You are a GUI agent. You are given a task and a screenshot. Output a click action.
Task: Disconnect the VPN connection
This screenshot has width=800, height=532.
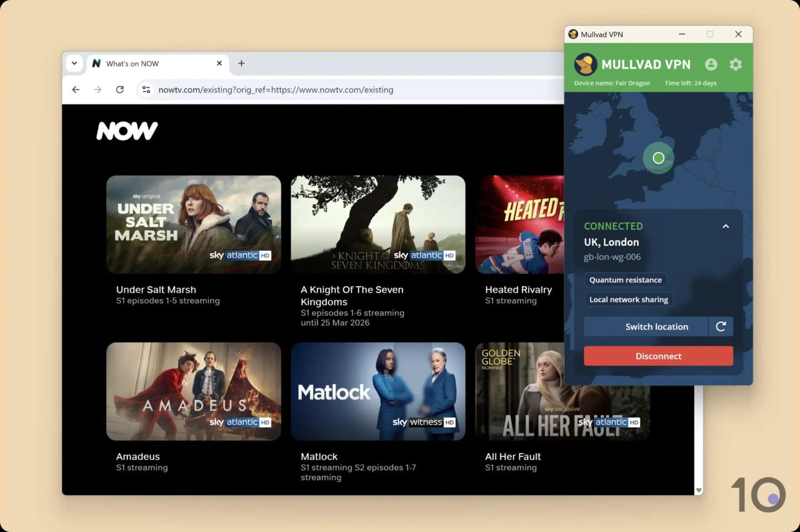pyautogui.click(x=658, y=356)
